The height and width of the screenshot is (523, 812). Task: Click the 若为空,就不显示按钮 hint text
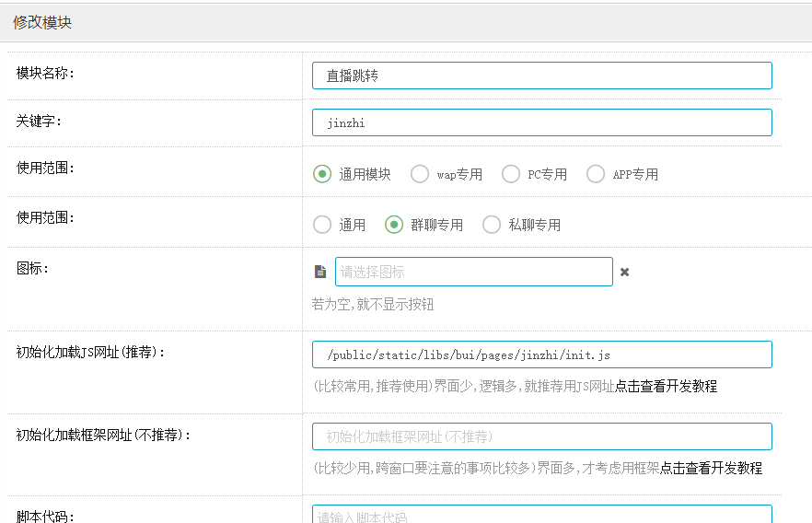[372, 305]
